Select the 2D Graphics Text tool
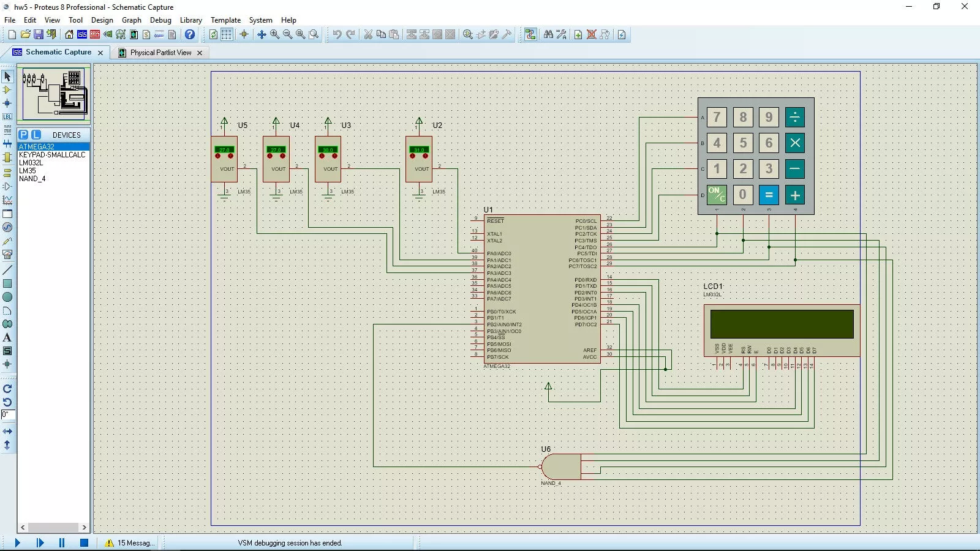 coord(7,337)
